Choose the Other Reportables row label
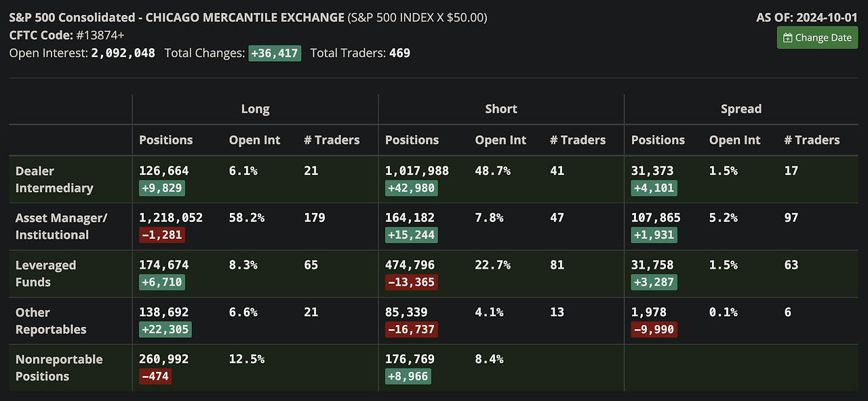This screenshot has width=868, height=401. tap(51, 320)
